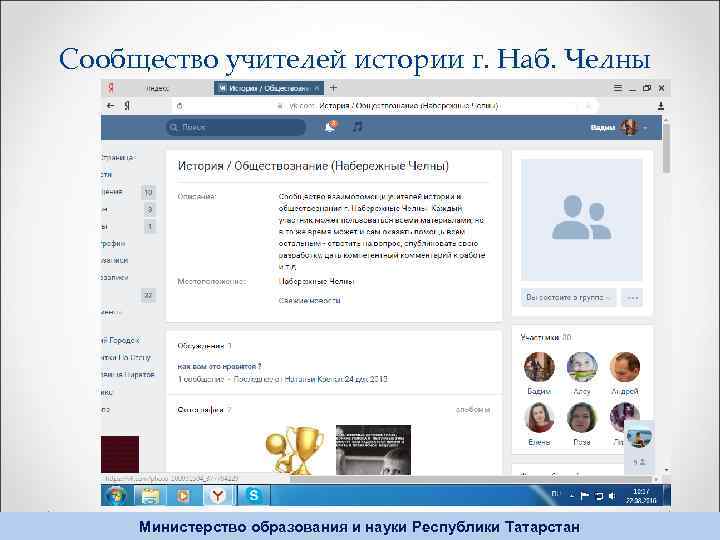Click the VK search field
Viewport: 720px width, 540px height.
[236, 127]
